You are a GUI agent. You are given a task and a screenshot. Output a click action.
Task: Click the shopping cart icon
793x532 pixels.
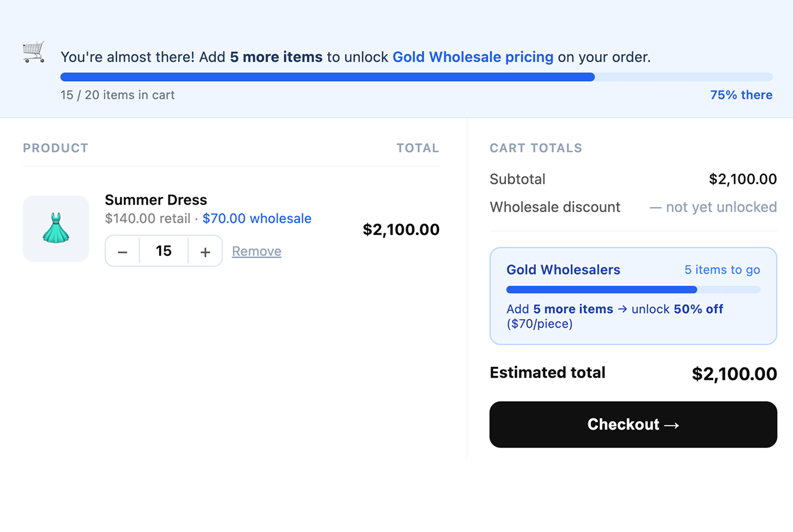(33, 52)
